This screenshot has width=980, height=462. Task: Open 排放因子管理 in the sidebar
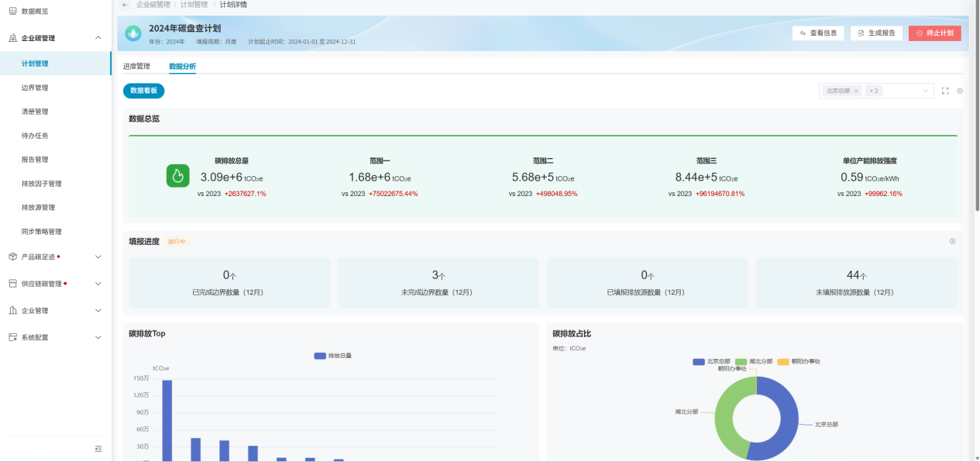pyautogui.click(x=42, y=184)
